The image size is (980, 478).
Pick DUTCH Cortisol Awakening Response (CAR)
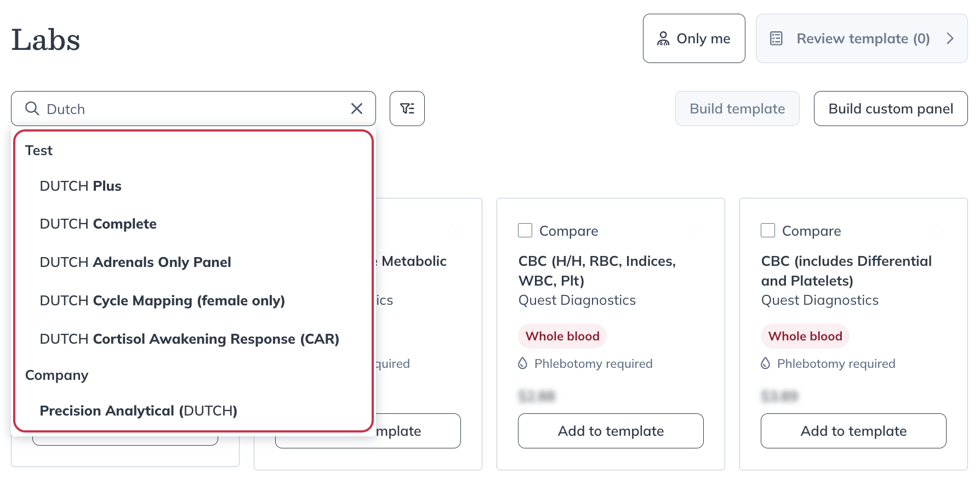(x=189, y=339)
